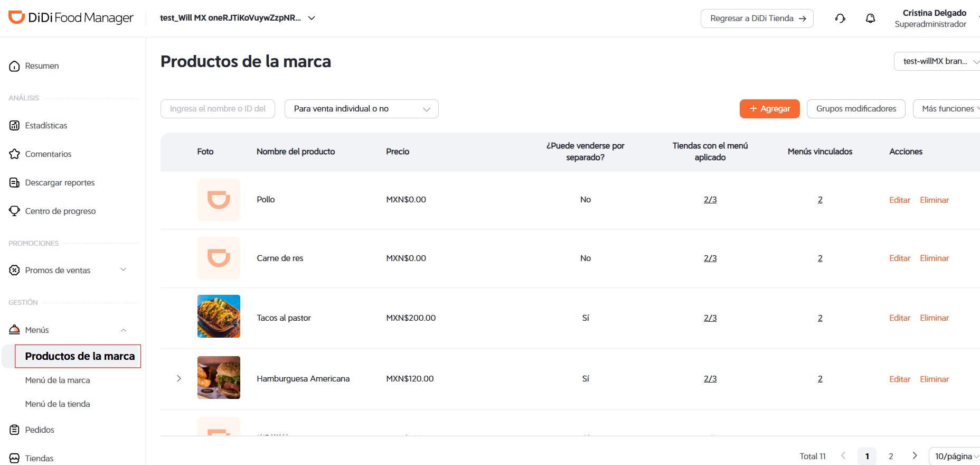Click the DiDi Food Manager logo

coord(71,18)
